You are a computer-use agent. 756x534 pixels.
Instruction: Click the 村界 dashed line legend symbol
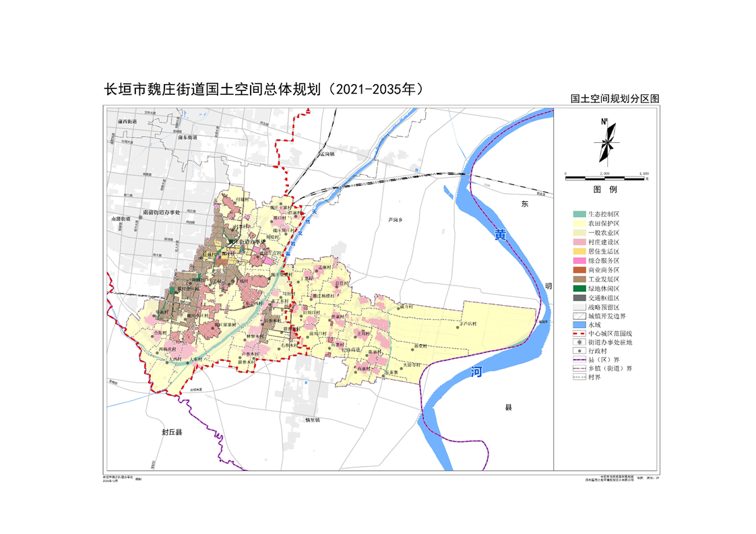point(577,377)
